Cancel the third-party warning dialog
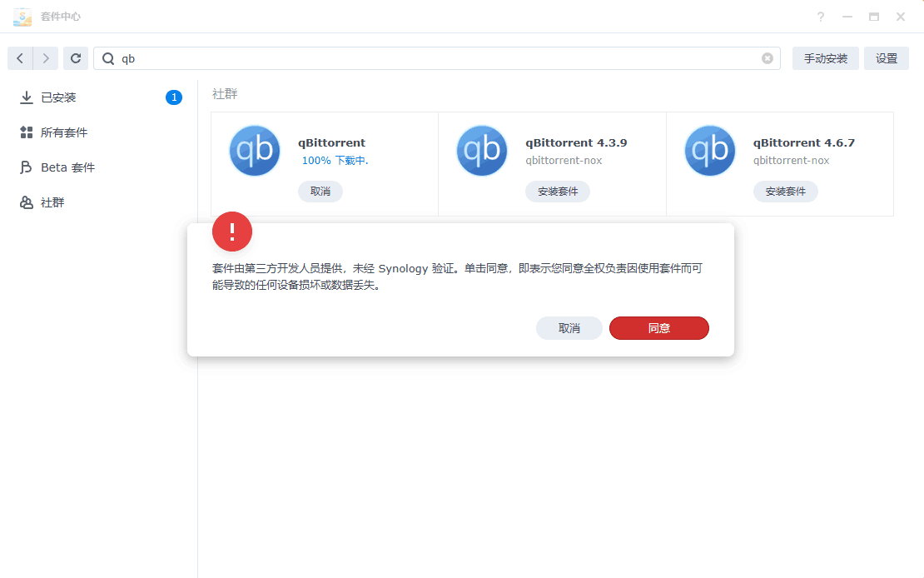 [x=569, y=328]
